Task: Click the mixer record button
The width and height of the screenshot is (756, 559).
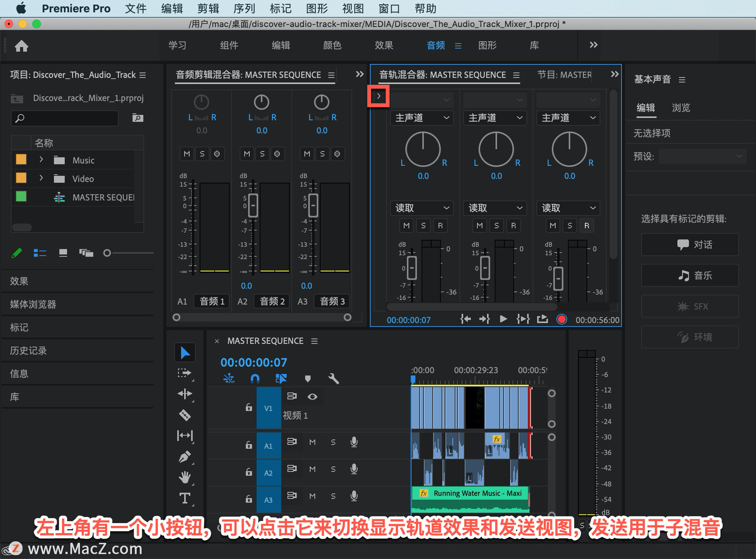Action: coord(561,319)
